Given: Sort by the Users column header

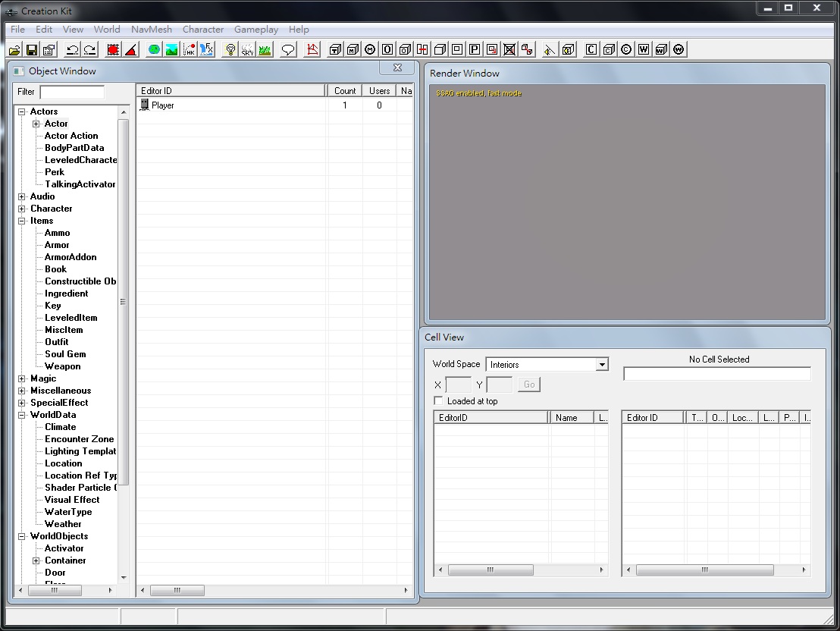Looking at the screenshot, I should (x=379, y=90).
